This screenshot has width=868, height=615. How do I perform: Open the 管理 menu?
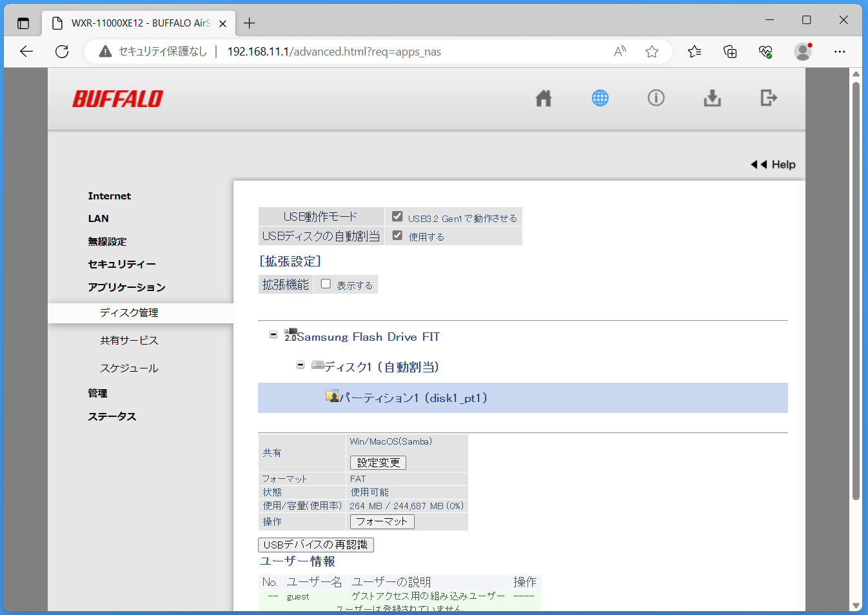(97, 393)
